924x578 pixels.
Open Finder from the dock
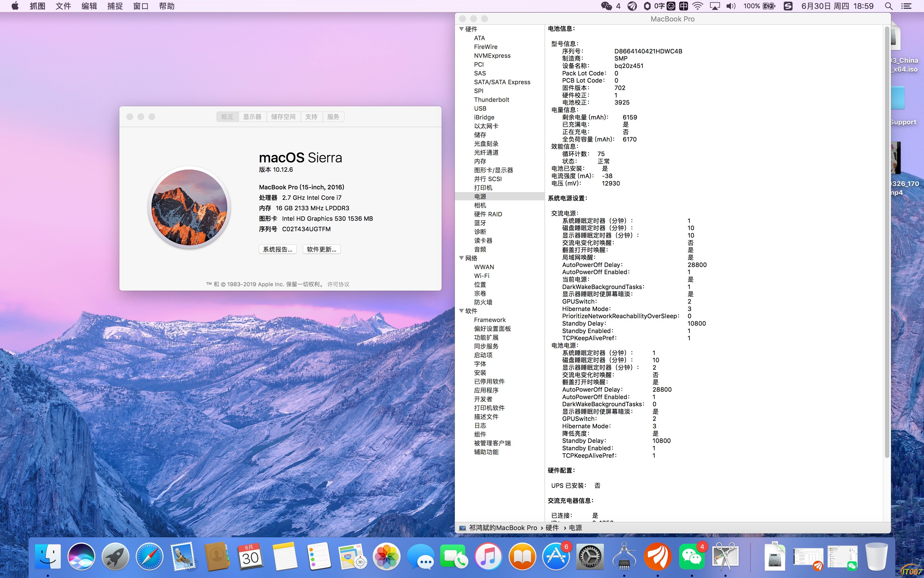pyautogui.click(x=48, y=556)
